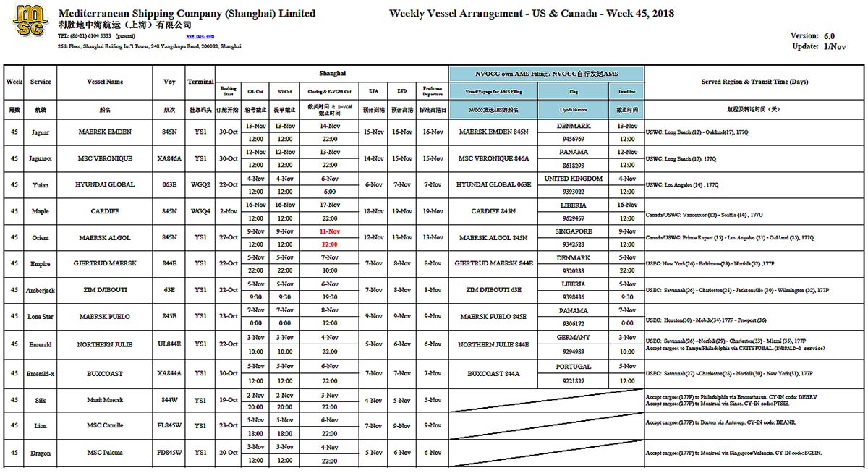Click the Maple service cell
Image resolution: width=868 pixels, height=473 pixels.
pyautogui.click(x=41, y=211)
